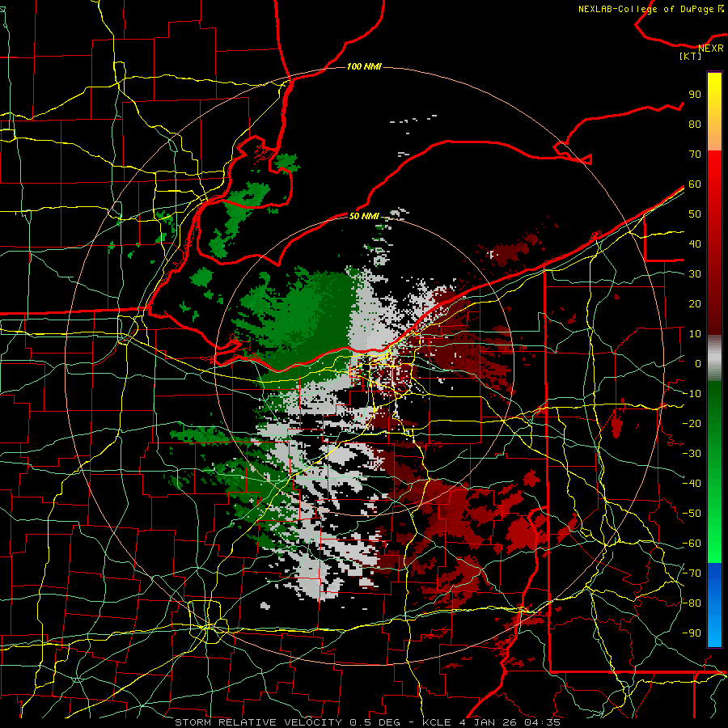Select the -70 value on velocity scale

click(x=692, y=574)
